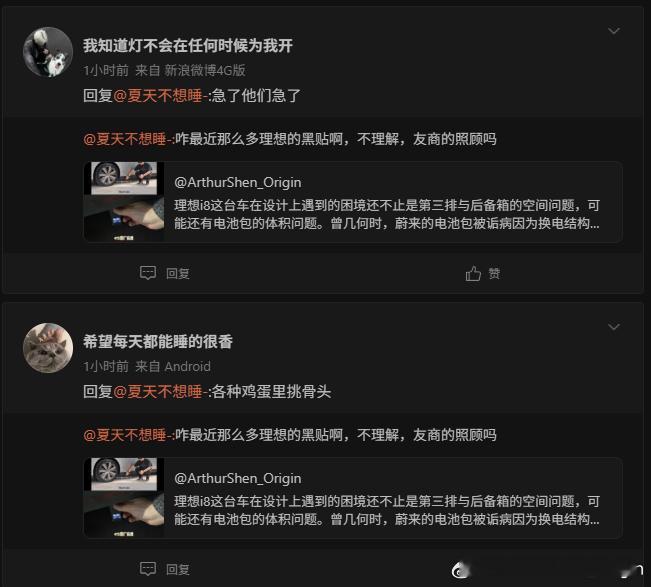Open the chevron menu on first comment
This screenshot has width=651, height=587.
[x=614, y=31]
